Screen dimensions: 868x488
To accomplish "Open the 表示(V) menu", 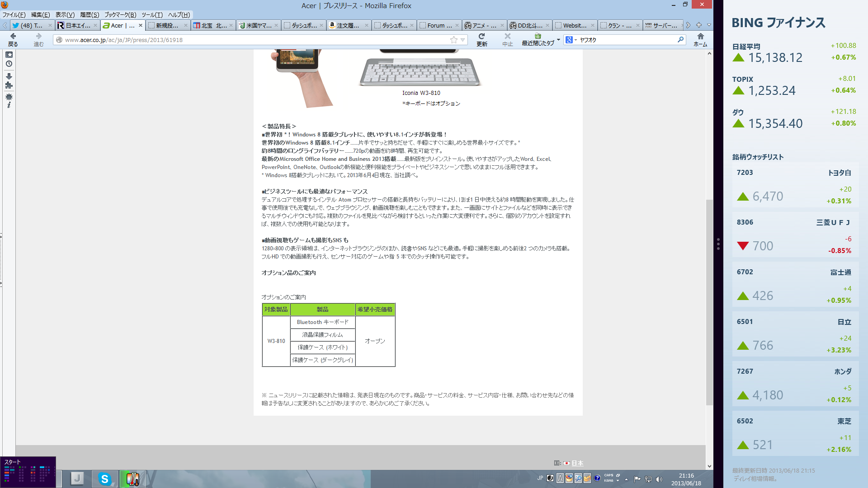I will tap(65, 14).
